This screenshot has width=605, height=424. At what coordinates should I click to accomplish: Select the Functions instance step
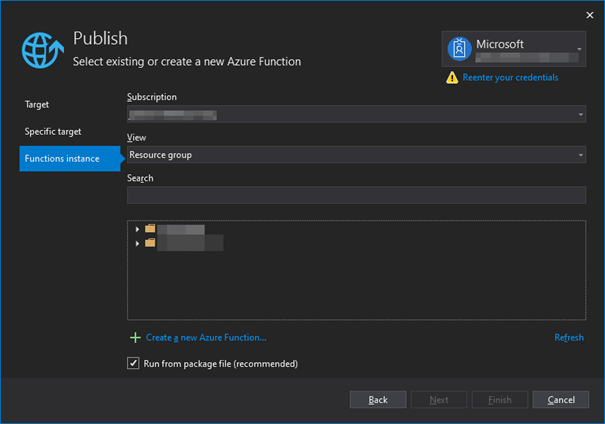pyautogui.click(x=70, y=159)
